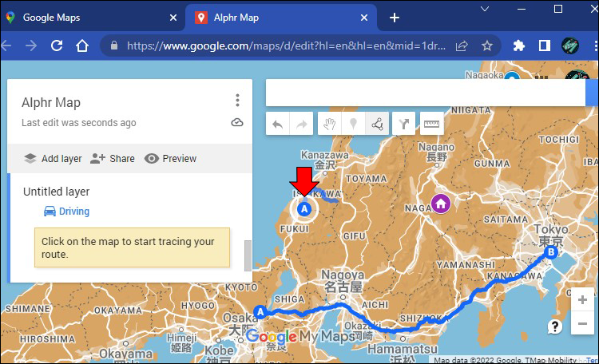The height and width of the screenshot is (364, 599).
Task: Click the Alphr Map title text
Action: click(x=51, y=102)
